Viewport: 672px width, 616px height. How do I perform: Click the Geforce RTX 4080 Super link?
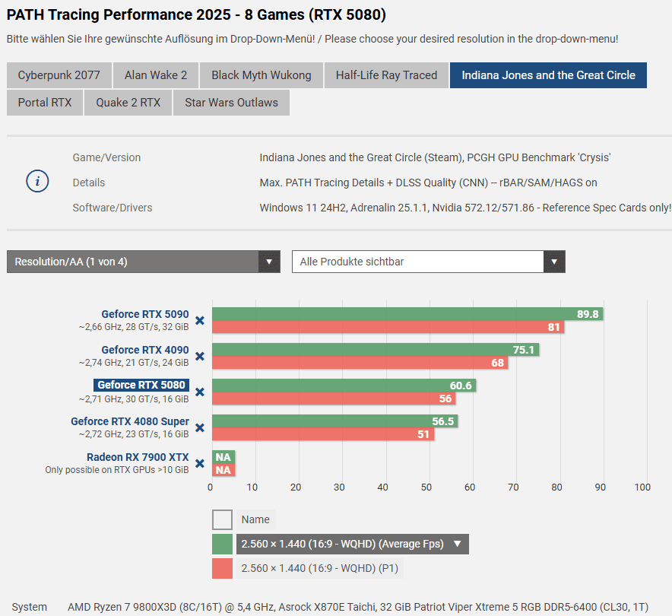tap(130, 421)
